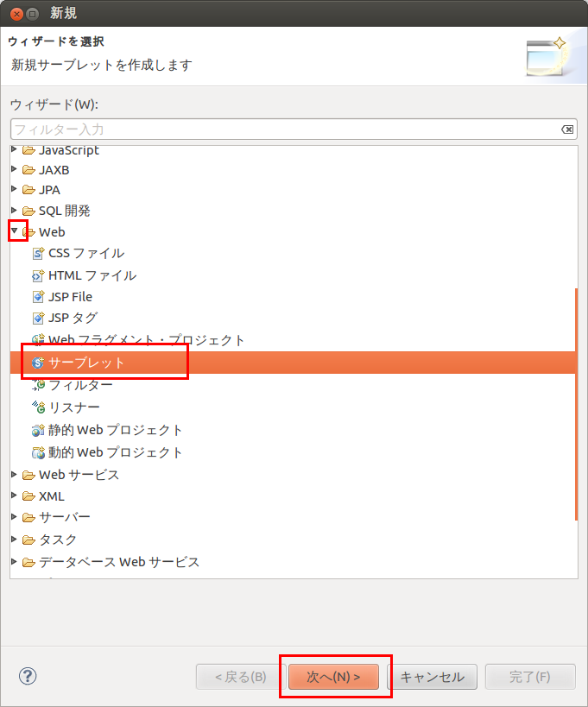This screenshot has width=588, height=707.
Task: Click the CSS ファイル wizard icon
Action: [x=37, y=254]
